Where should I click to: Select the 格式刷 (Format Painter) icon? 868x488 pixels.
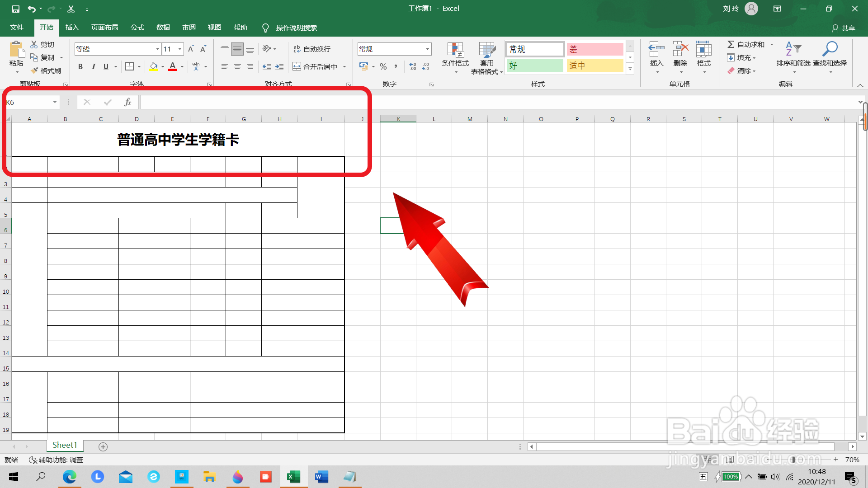pos(47,70)
